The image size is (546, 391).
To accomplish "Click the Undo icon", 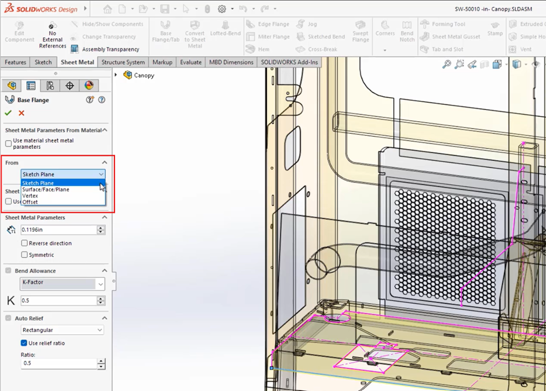I will click(243, 9).
